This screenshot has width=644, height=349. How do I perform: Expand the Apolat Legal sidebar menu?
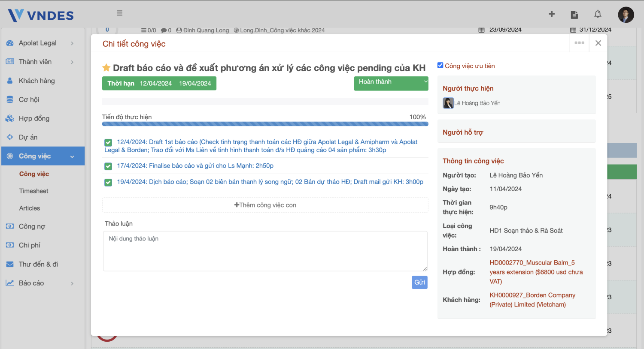click(42, 43)
